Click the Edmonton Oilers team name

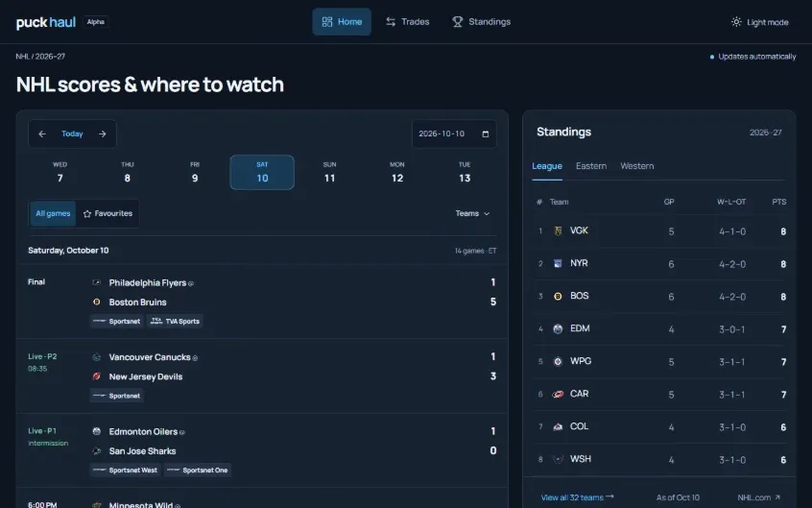point(143,431)
